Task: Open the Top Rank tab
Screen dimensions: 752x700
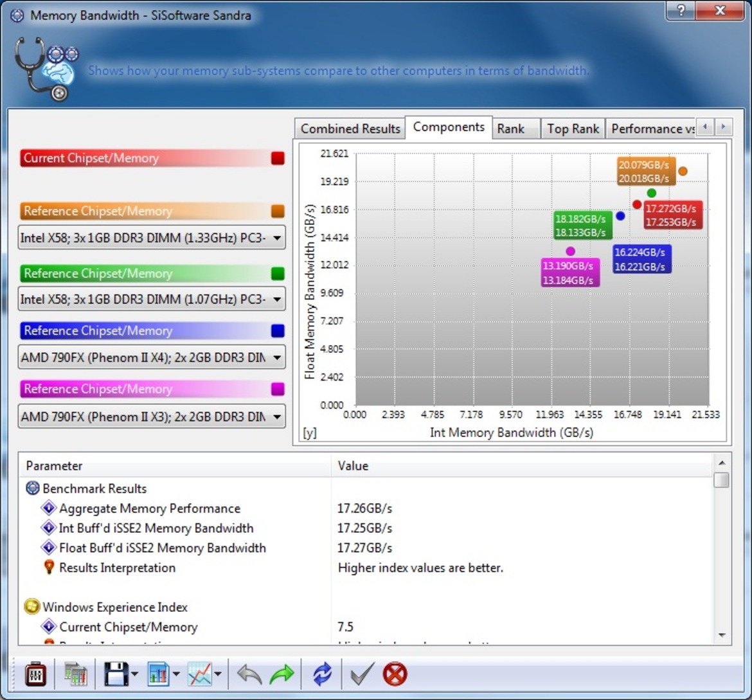Action: click(573, 129)
